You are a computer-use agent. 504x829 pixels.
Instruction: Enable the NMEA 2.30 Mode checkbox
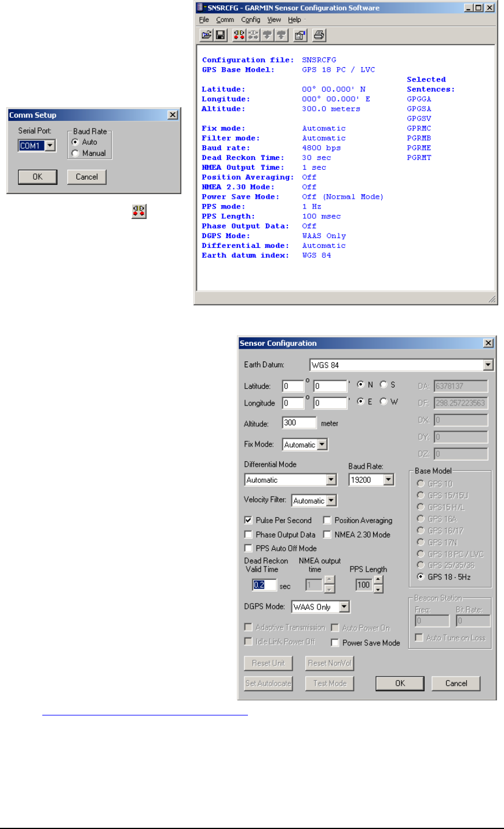327,535
